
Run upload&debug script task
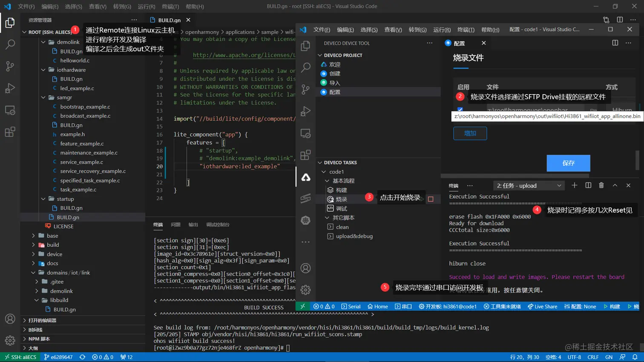tap(354, 236)
